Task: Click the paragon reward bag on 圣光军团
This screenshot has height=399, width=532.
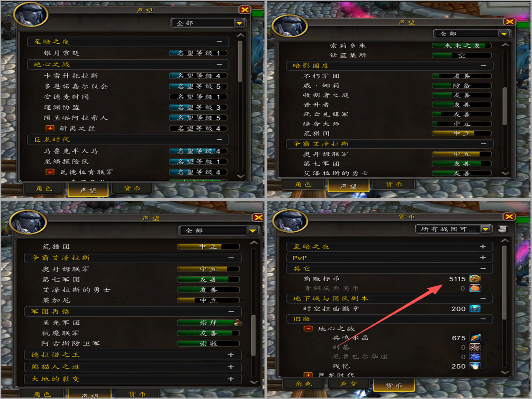Action: [x=238, y=323]
